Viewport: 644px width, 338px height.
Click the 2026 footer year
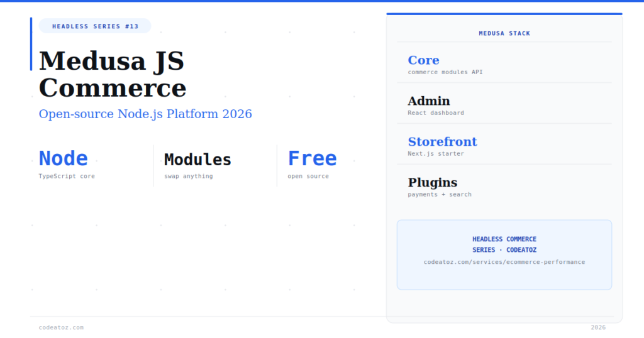598,327
